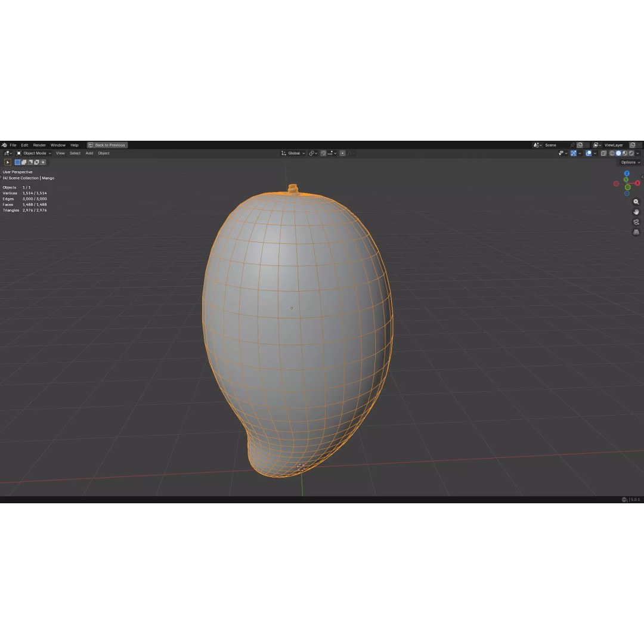
Task: Open the view layer browse icon
Action: [597, 145]
